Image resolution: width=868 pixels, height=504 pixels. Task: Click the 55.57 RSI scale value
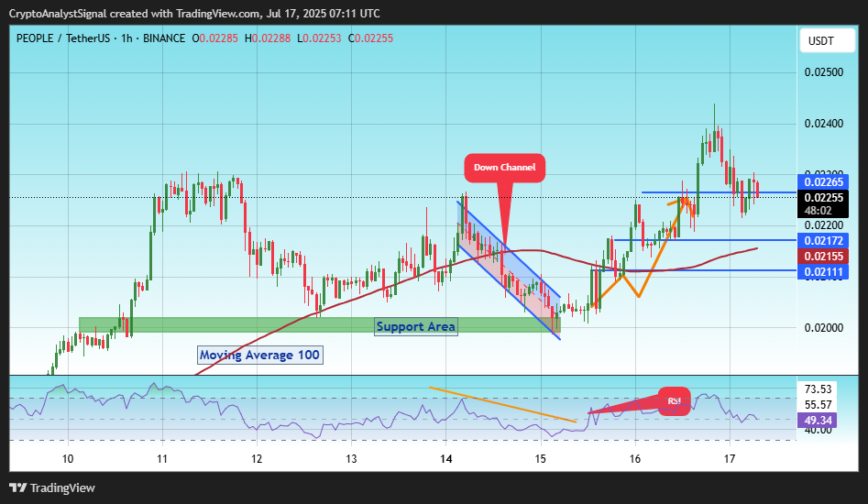819,405
